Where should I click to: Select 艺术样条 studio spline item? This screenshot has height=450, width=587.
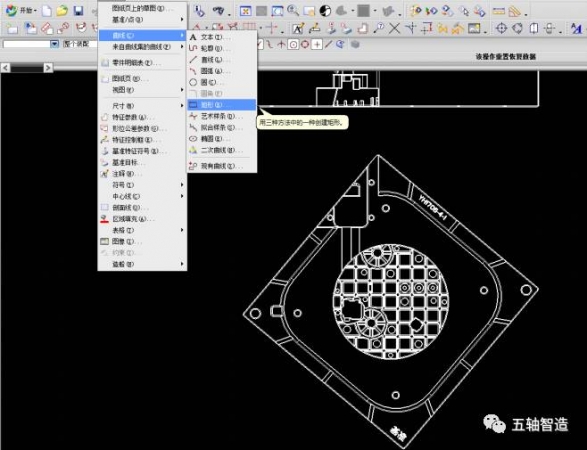[222, 116]
